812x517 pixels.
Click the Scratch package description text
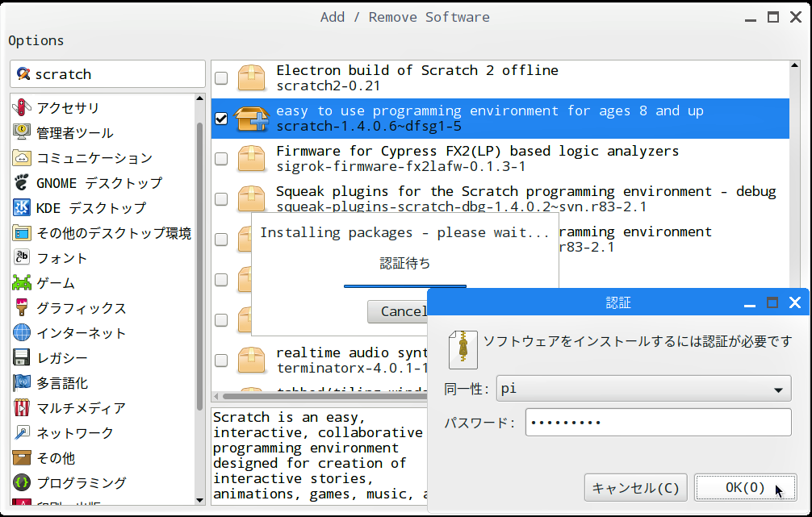(x=320, y=456)
